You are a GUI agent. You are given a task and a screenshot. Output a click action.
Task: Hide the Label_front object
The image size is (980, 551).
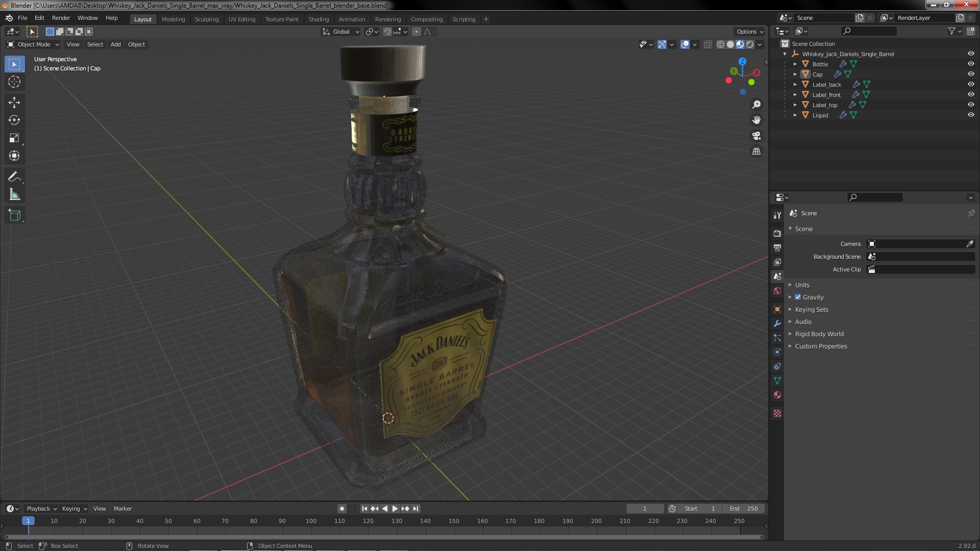coord(970,94)
